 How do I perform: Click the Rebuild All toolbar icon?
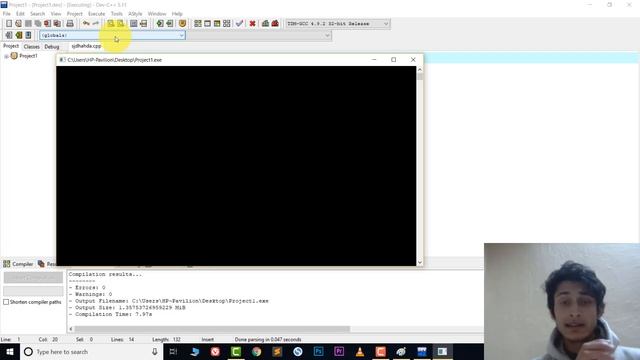227,24
